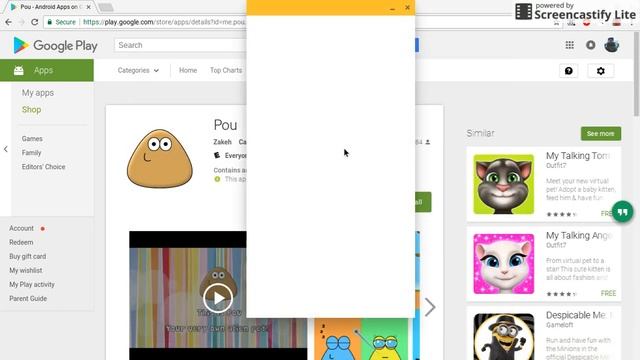Open Editors' Choice link
This screenshot has width=640, height=360.
click(43, 167)
